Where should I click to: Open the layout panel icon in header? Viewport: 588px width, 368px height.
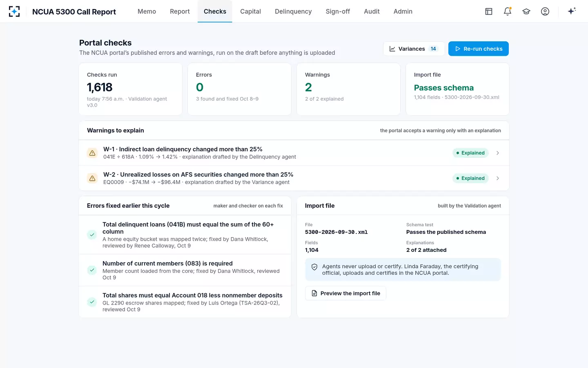tap(489, 11)
